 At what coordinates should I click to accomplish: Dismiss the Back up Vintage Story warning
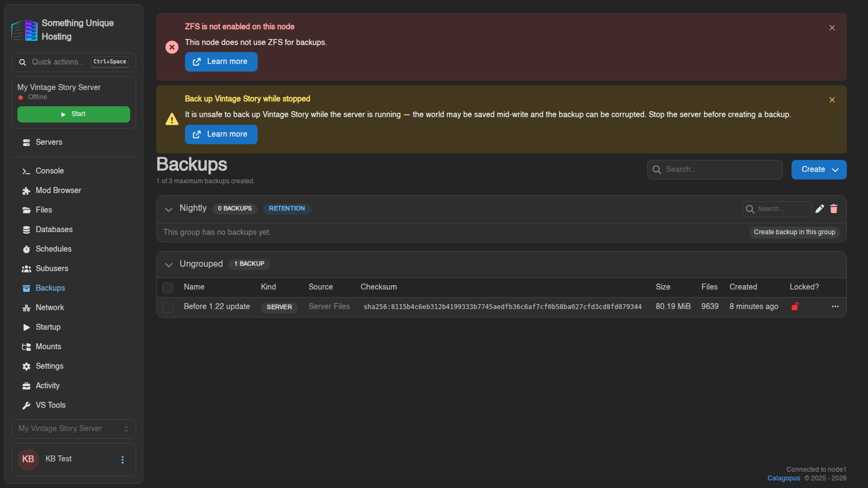click(x=832, y=100)
